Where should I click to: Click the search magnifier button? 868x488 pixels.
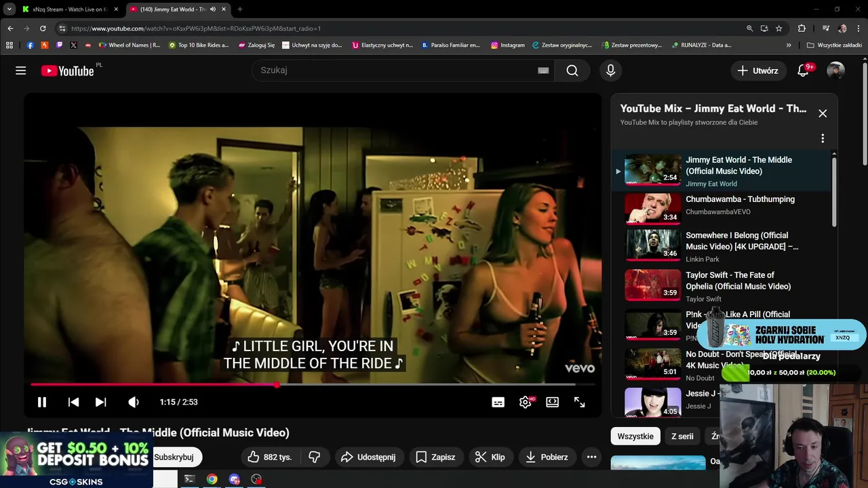pyautogui.click(x=572, y=70)
